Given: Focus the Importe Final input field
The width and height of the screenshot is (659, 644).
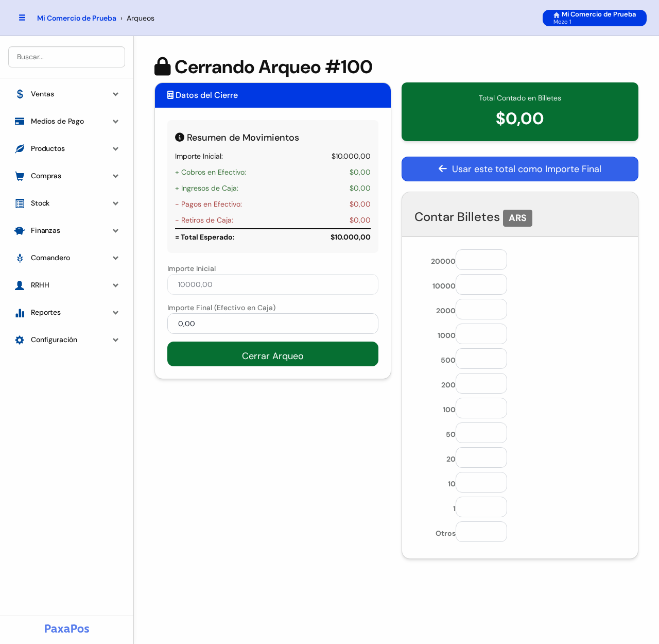Looking at the screenshot, I should (273, 324).
